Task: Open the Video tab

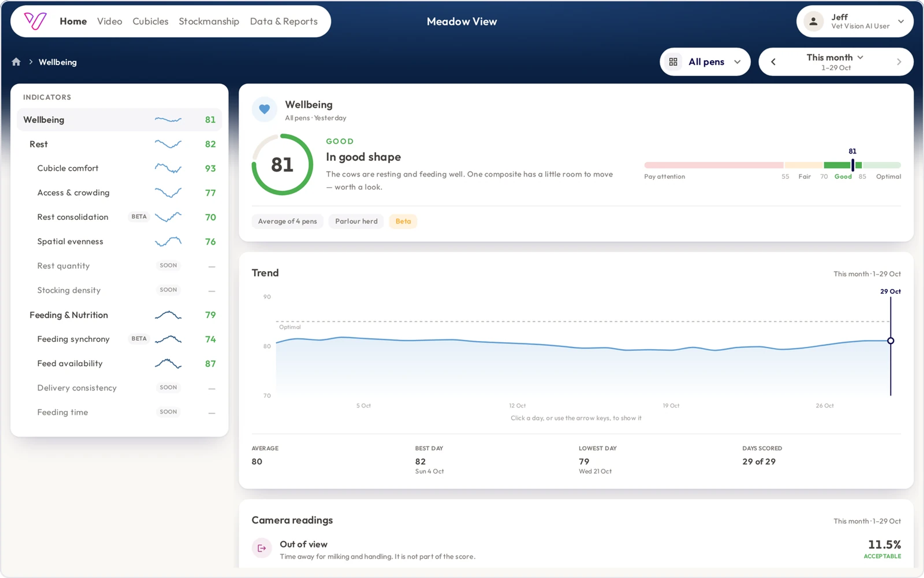Action: (109, 21)
